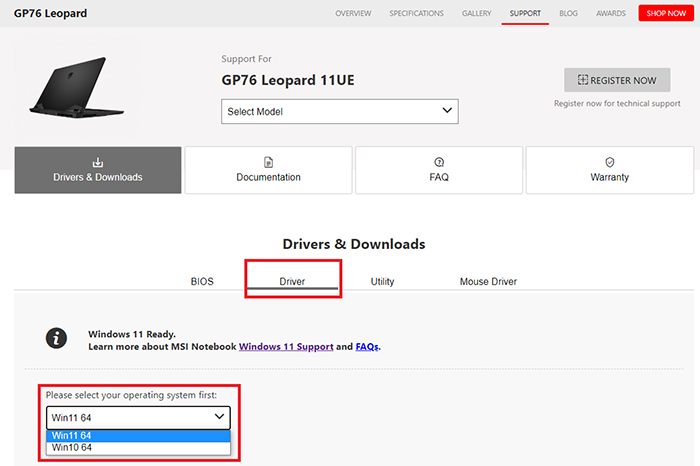Open the SUPPORT navigation item
This screenshot has height=466, width=700.
point(525,13)
